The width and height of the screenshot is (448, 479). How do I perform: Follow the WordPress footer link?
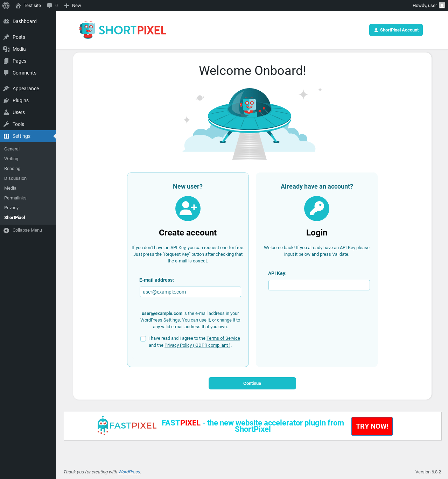tap(129, 472)
